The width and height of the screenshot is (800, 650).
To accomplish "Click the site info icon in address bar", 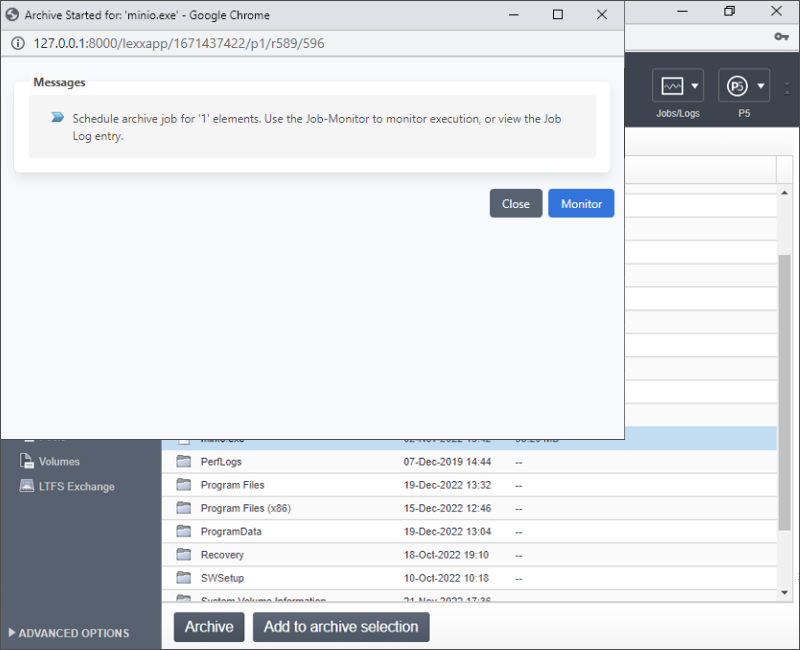I will tap(18, 43).
